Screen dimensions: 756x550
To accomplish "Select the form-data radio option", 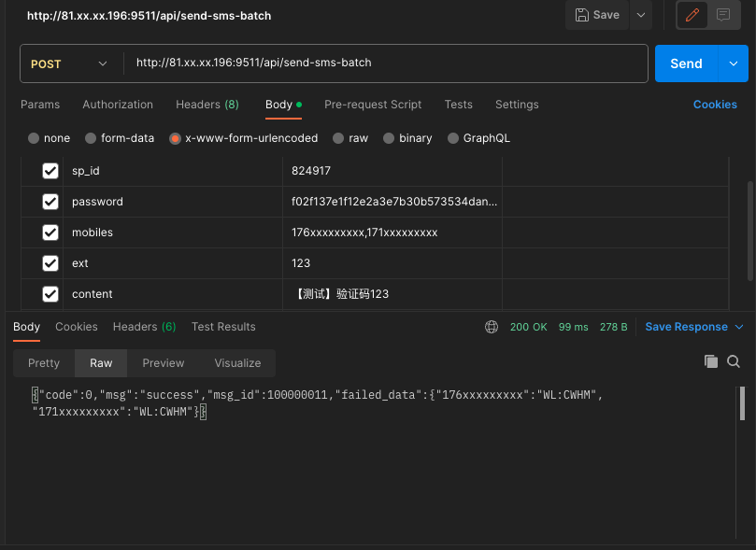I will tap(91, 138).
